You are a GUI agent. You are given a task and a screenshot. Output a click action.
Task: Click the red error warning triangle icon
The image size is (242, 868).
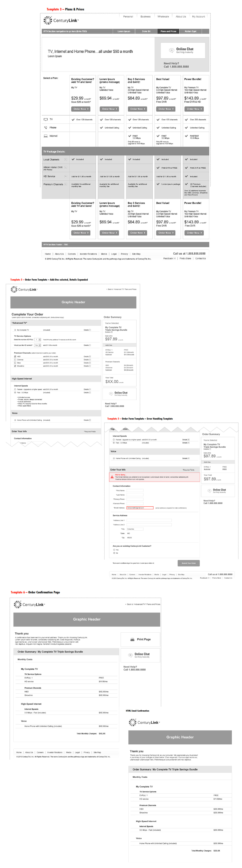pyautogui.click(x=112, y=476)
